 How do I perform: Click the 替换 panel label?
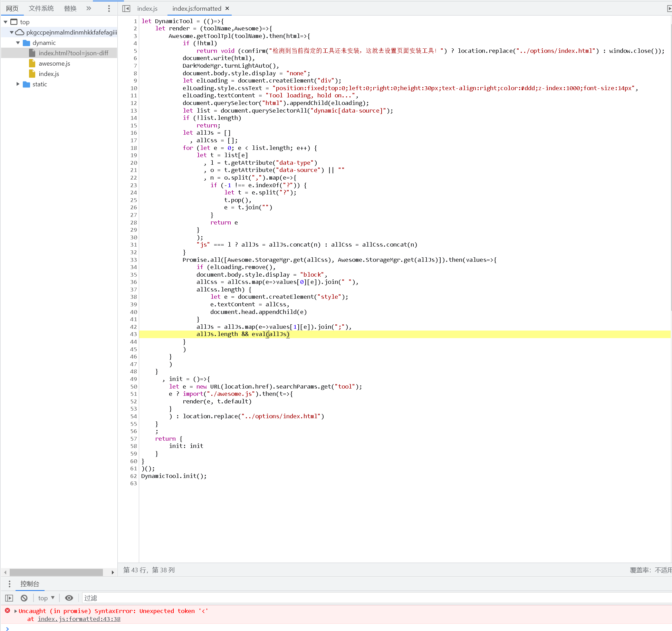pos(70,8)
